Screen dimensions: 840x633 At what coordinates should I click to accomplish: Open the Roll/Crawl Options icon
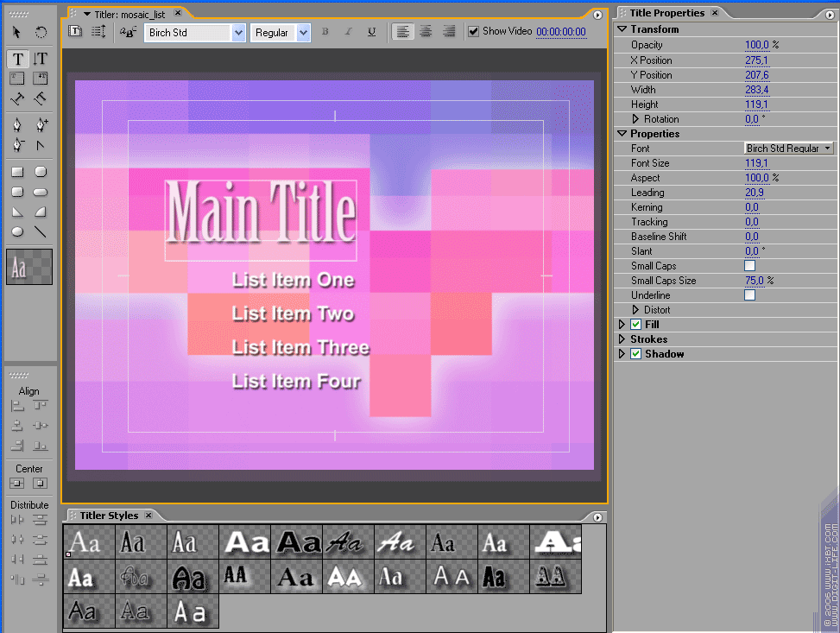pyautogui.click(x=98, y=32)
